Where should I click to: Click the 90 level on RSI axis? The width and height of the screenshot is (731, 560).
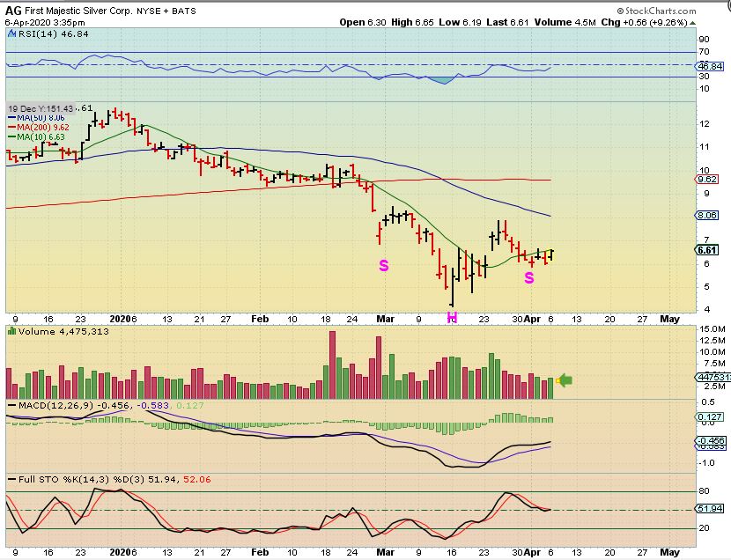(704, 40)
